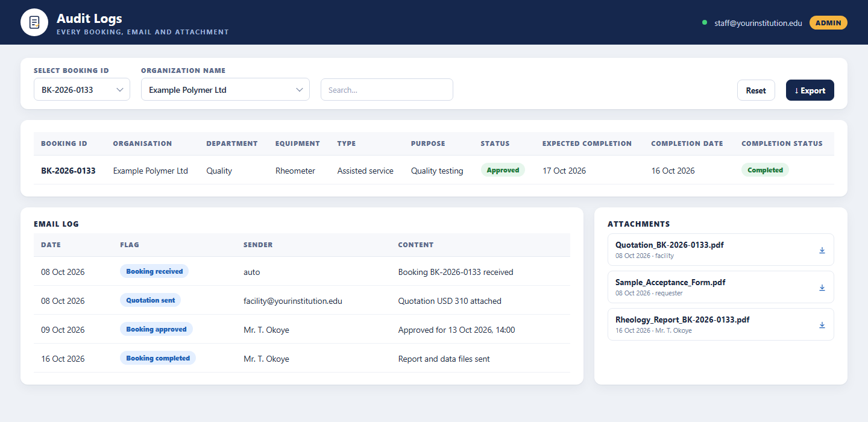Viewport: 868px width, 422px height.
Task: Click the 17 Oct 2026 expected completion date
Action: [564, 171]
